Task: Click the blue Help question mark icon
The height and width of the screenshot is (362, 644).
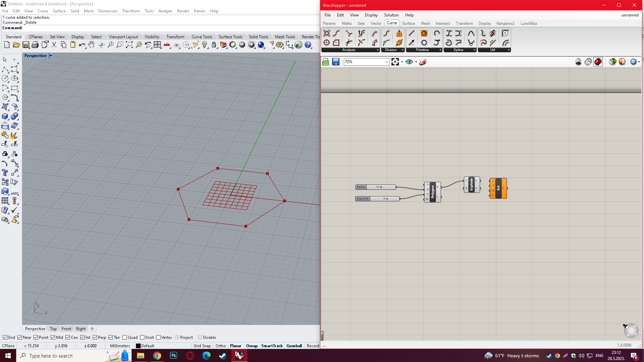Action: (308, 45)
